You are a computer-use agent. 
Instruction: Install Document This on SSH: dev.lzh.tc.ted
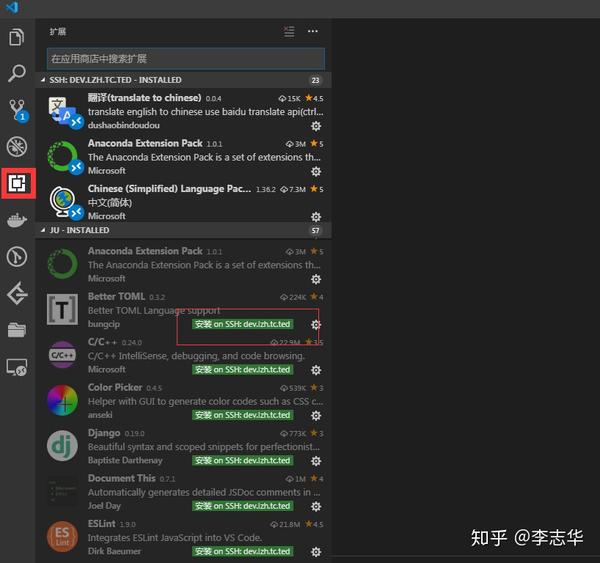tap(243, 506)
